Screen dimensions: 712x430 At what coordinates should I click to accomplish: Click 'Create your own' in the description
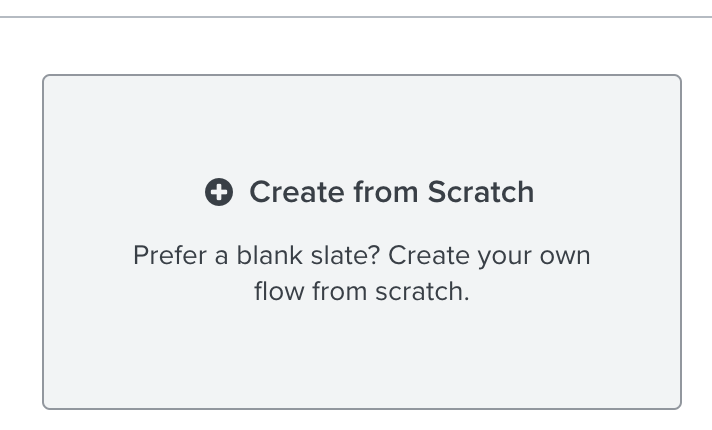point(489,256)
